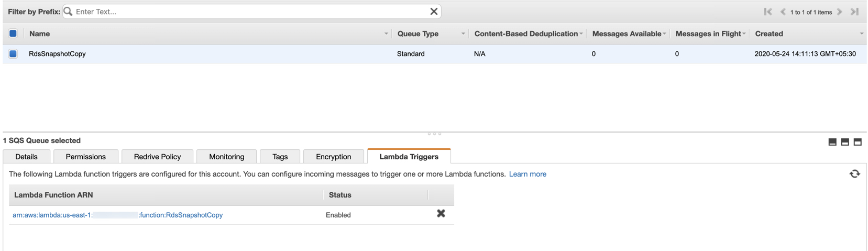The image size is (868, 251).
Task: Go to previous page of items
Action: [783, 12]
